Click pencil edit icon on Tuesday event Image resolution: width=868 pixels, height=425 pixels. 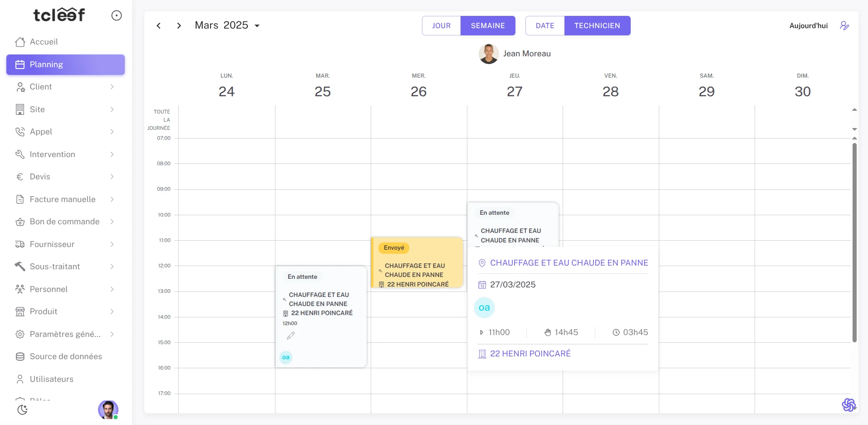[291, 336]
